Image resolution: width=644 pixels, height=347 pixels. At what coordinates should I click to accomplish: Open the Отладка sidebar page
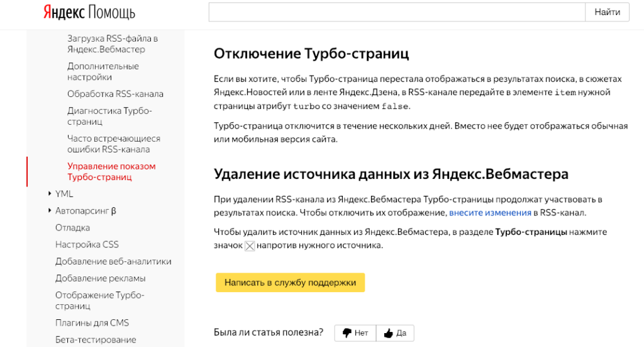coord(73,227)
